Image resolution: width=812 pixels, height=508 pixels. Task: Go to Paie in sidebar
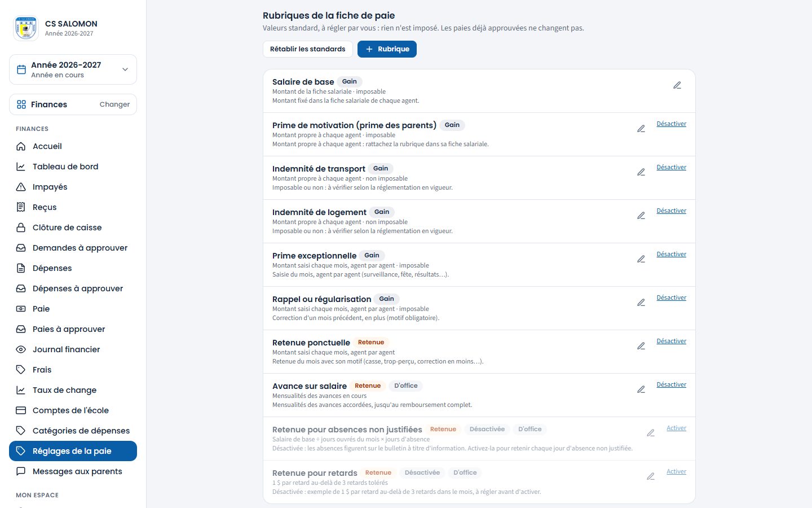coord(73,309)
